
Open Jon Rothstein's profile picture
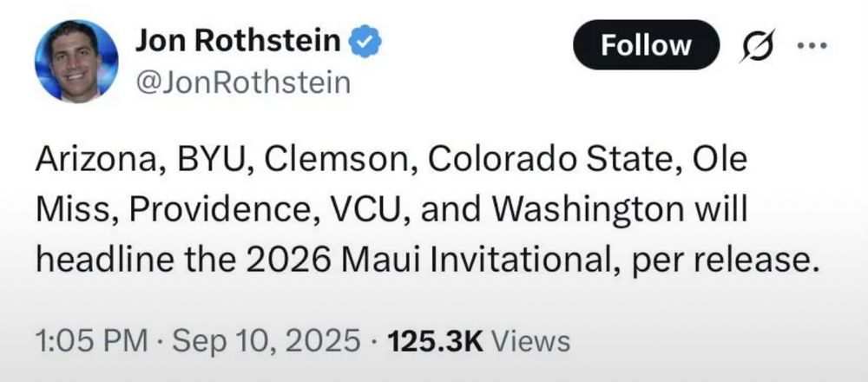76,62
